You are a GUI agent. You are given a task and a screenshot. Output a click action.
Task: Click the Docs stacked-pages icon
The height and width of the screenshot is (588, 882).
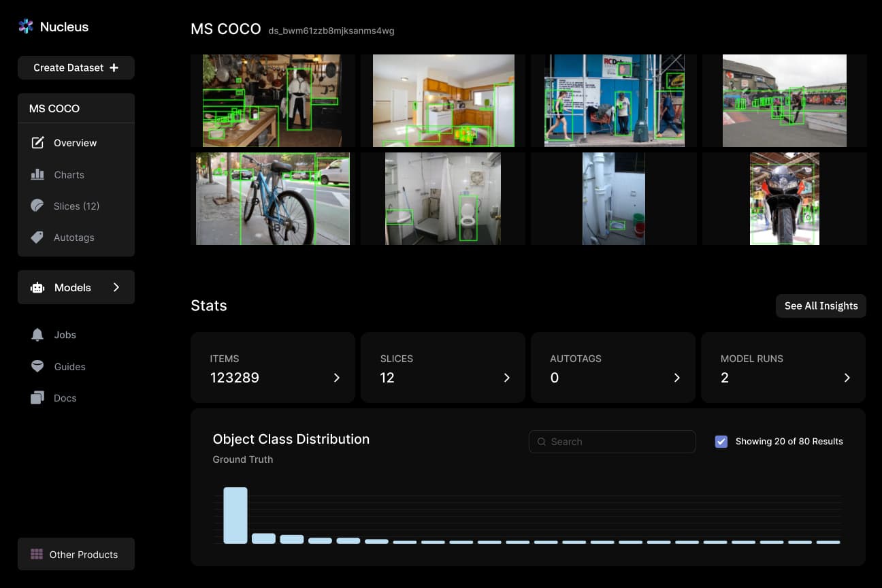coord(37,398)
